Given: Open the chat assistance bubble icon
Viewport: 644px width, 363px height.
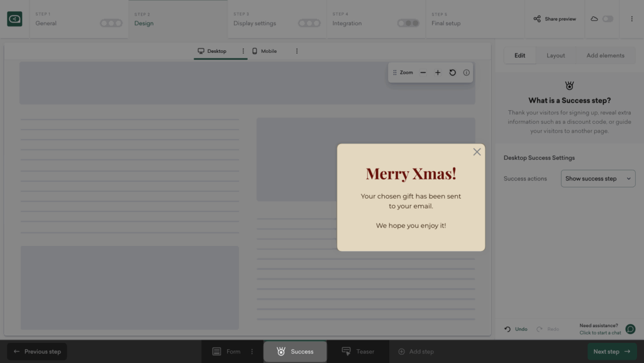Looking at the screenshot, I should 630,329.
